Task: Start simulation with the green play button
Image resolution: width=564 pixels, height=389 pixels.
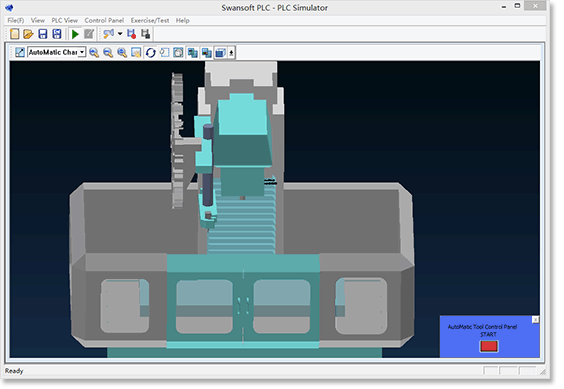Action: (75, 34)
